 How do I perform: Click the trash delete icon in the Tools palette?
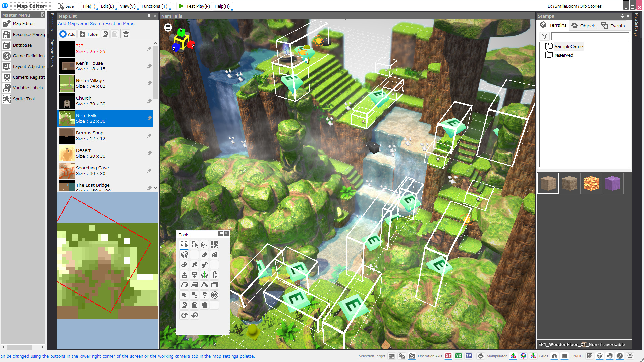205,305
